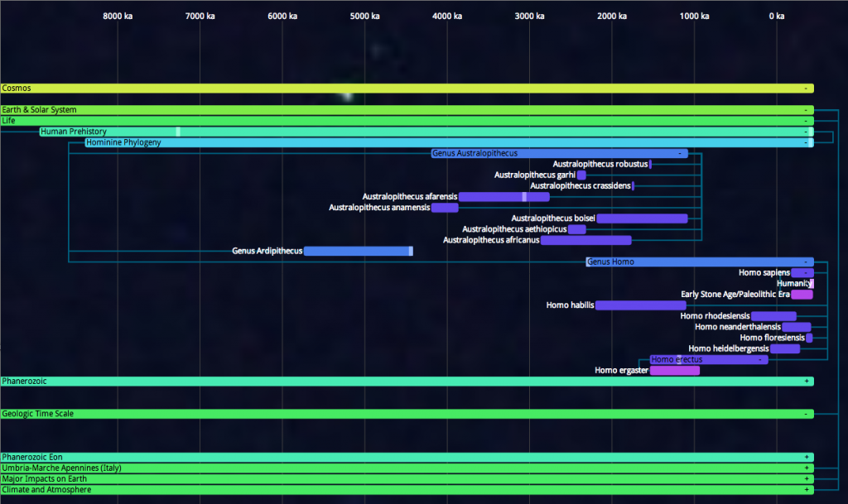Click the Genus Australopithecus label
The height and width of the screenshot is (504, 848).
[475, 153]
